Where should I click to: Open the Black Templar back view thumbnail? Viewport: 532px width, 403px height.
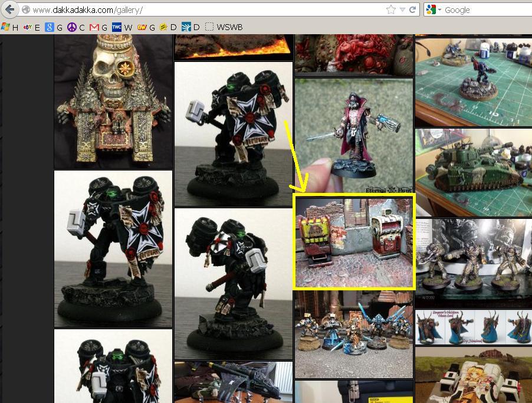pyautogui.click(x=234, y=283)
